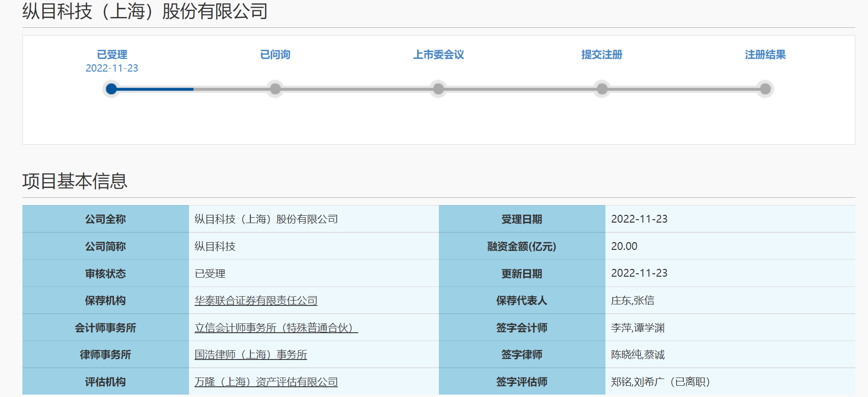Click the 保荐代表人 names 庄东,张信

tap(632, 301)
